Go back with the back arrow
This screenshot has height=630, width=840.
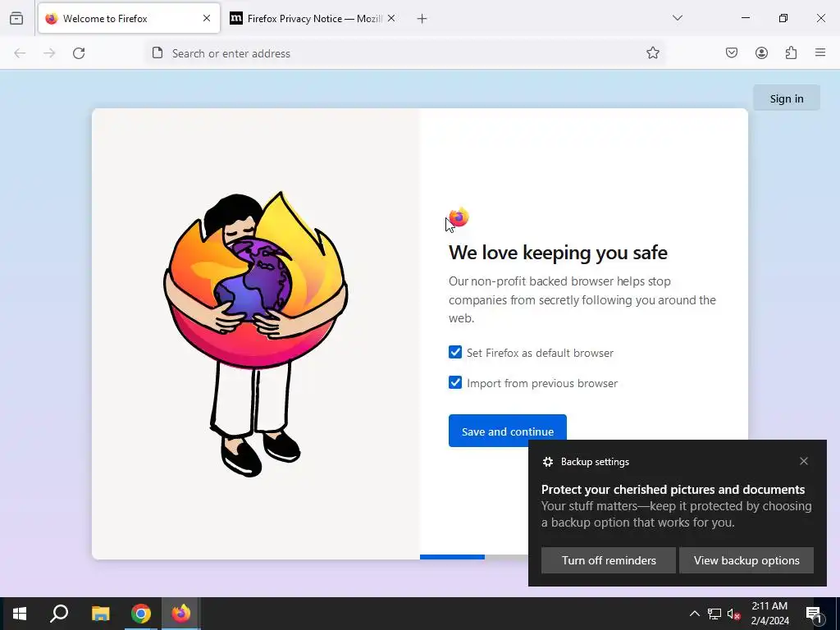(20, 53)
